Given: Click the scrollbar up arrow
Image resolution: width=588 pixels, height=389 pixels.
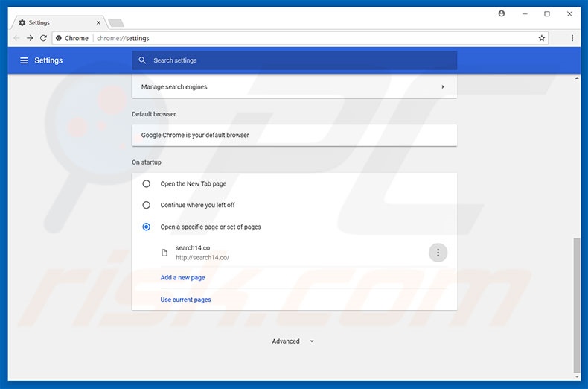Looking at the screenshot, I should point(576,78).
